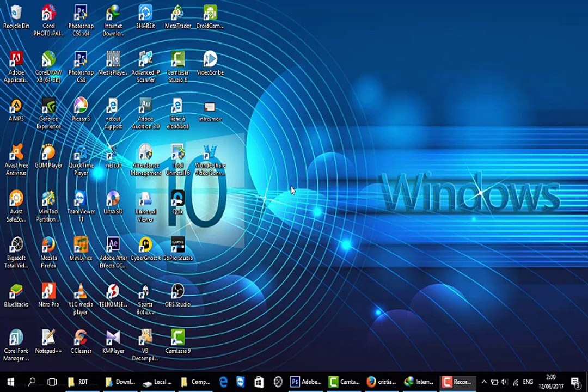The height and width of the screenshot is (392, 588).
Task: Select the BlueStacks desktop icon
Action: (16, 295)
